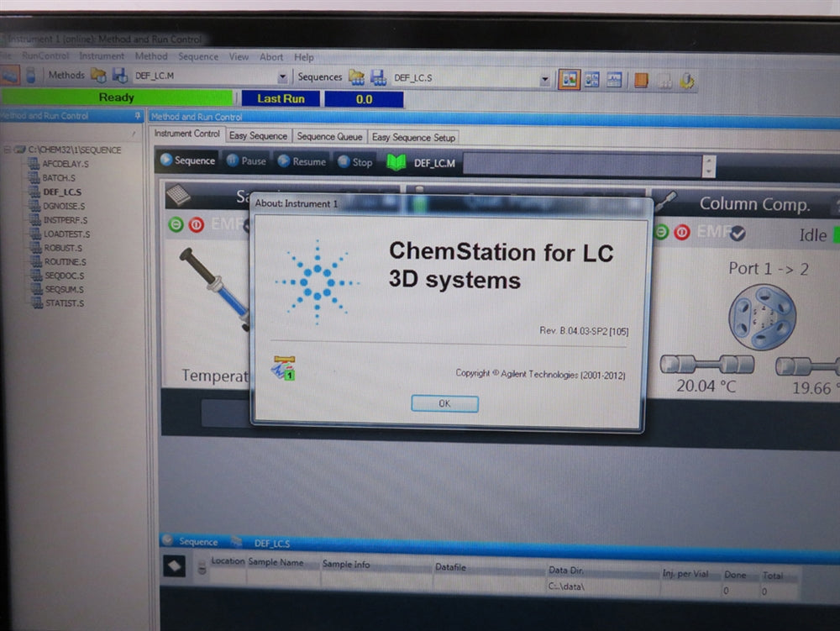This screenshot has height=631, width=840.
Task: Click the Column Comp green on icon
Action: (662, 231)
